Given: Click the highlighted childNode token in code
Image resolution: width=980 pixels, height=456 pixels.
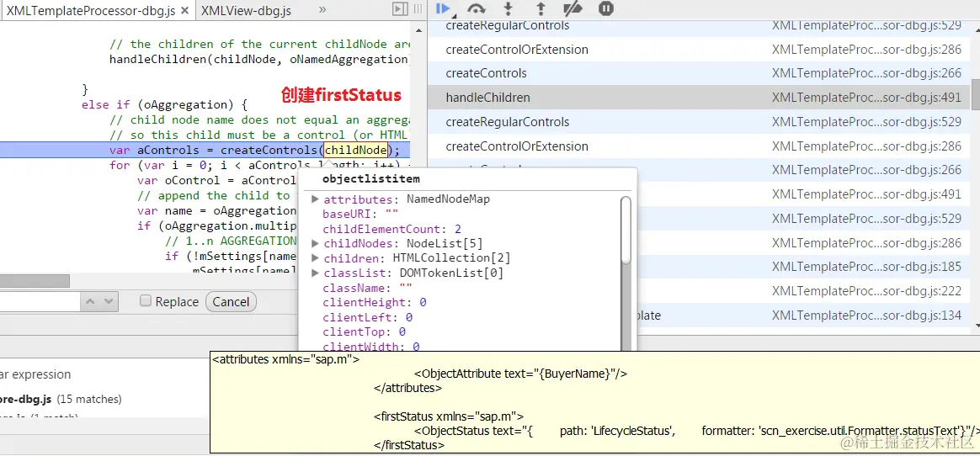Looking at the screenshot, I should (x=355, y=150).
